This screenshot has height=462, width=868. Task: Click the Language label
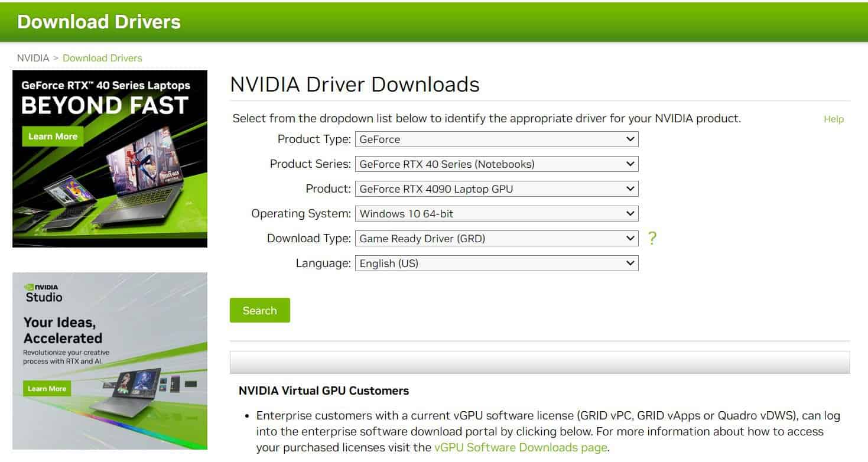(x=323, y=263)
